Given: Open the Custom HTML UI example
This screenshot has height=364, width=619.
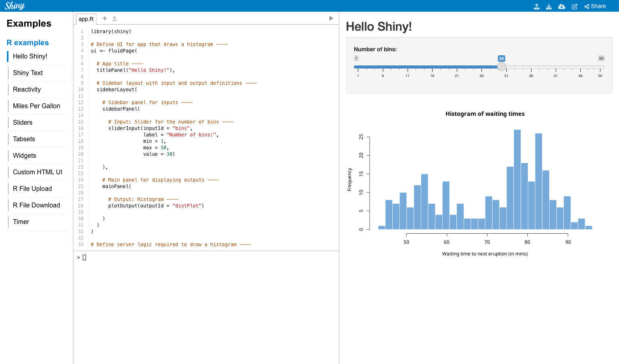Looking at the screenshot, I should 38,172.
